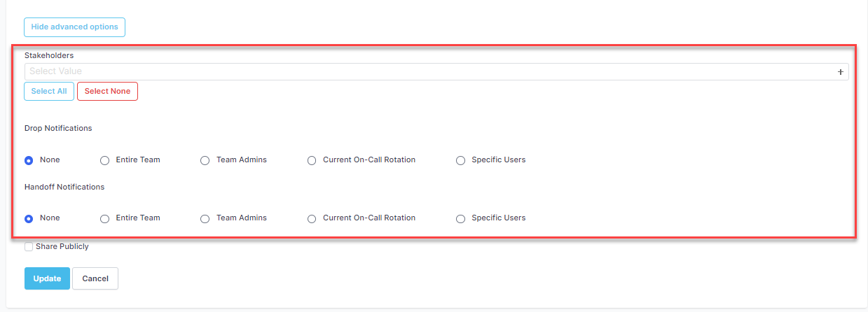Screen dimensions: 868x312
Task: Select Entire Team for Drop Notifications
Action: [104, 160]
